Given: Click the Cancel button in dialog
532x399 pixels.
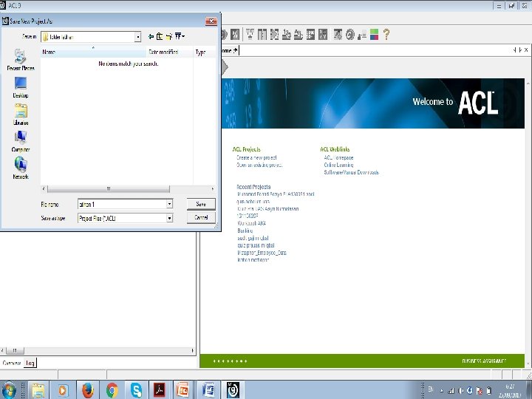Looking at the screenshot, I should pyautogui.click(x=201, y=217).
